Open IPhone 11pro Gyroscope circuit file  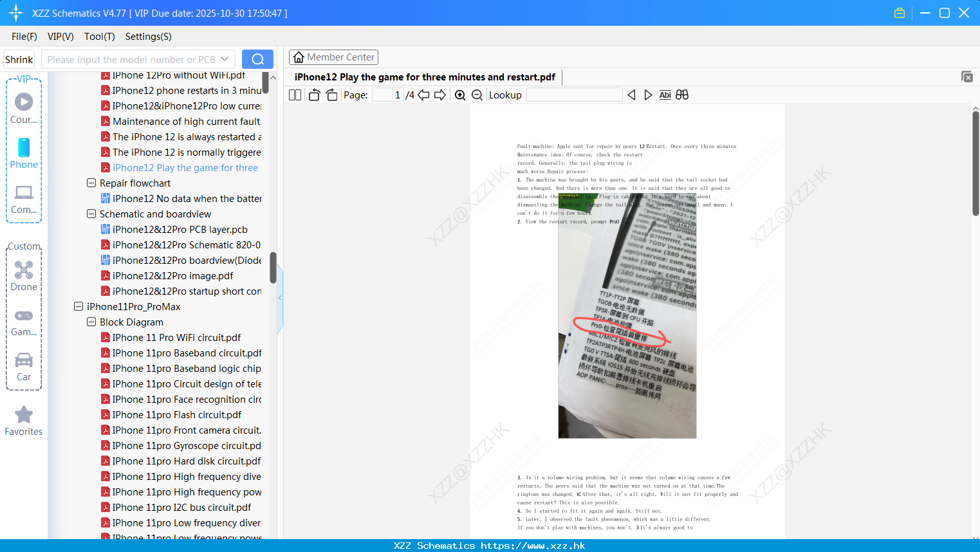pos(181,446)
